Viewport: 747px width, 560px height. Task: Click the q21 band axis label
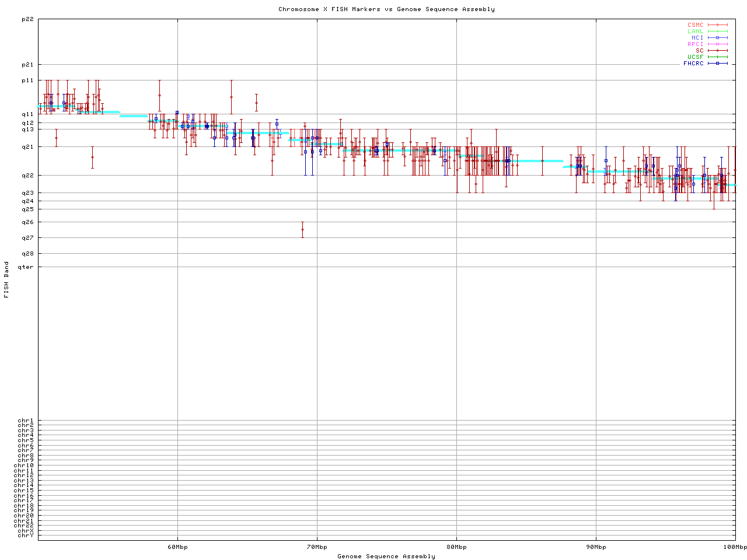click(x=27, y=147)
